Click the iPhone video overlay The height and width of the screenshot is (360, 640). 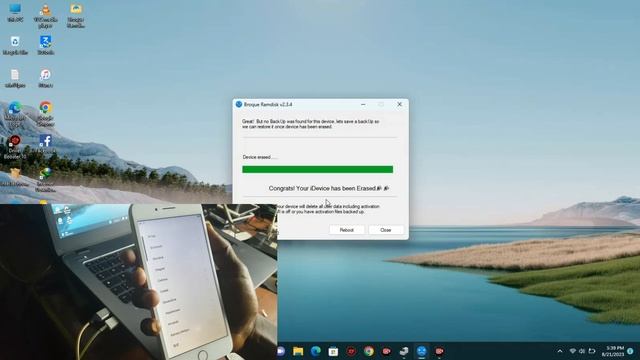point(138,282)
